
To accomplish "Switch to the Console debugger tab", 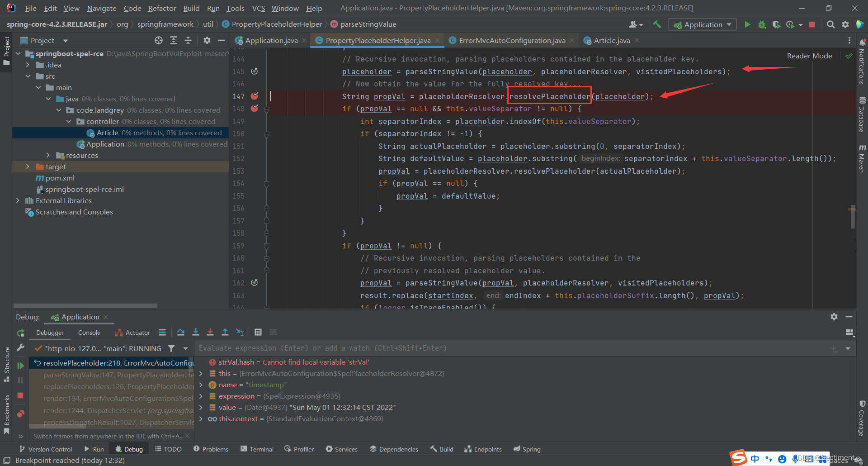I will point(89,333).
